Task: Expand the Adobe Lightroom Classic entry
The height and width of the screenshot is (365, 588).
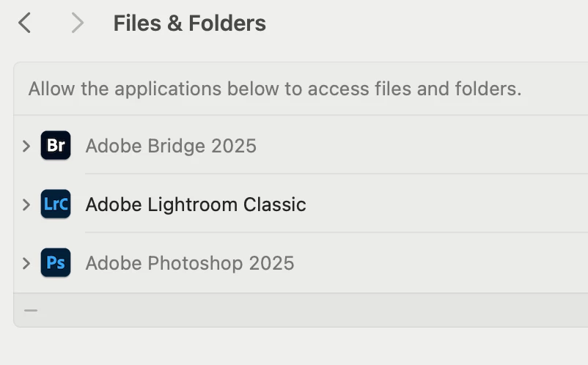Action: click(x=26, y=204)
